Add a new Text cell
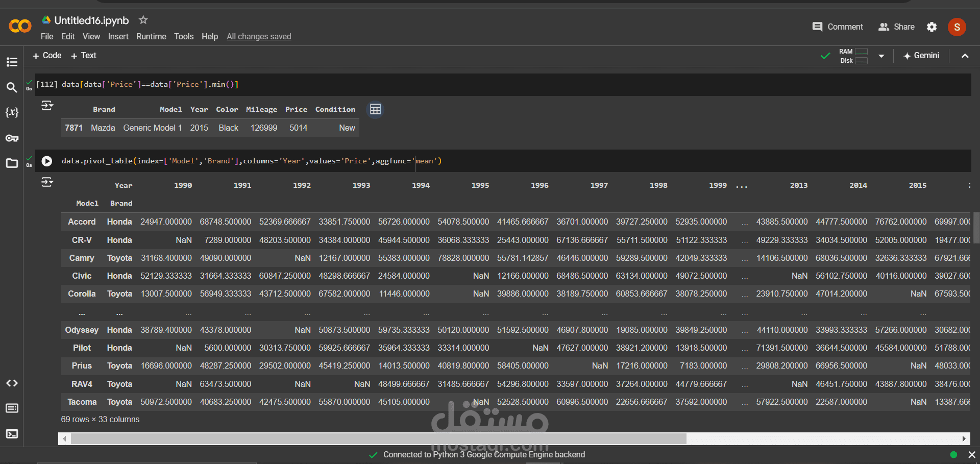Screen dimensions: 980x464 point(84,56)
